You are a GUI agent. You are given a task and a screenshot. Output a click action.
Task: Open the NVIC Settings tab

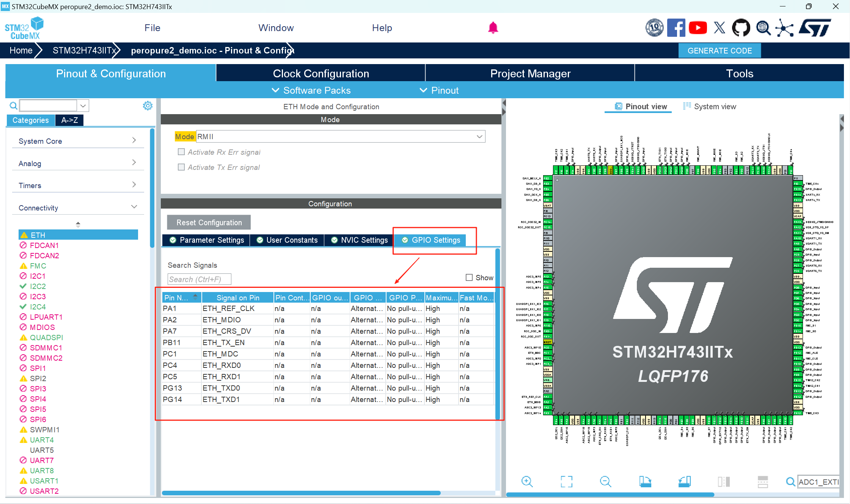[x=359, y=240]
